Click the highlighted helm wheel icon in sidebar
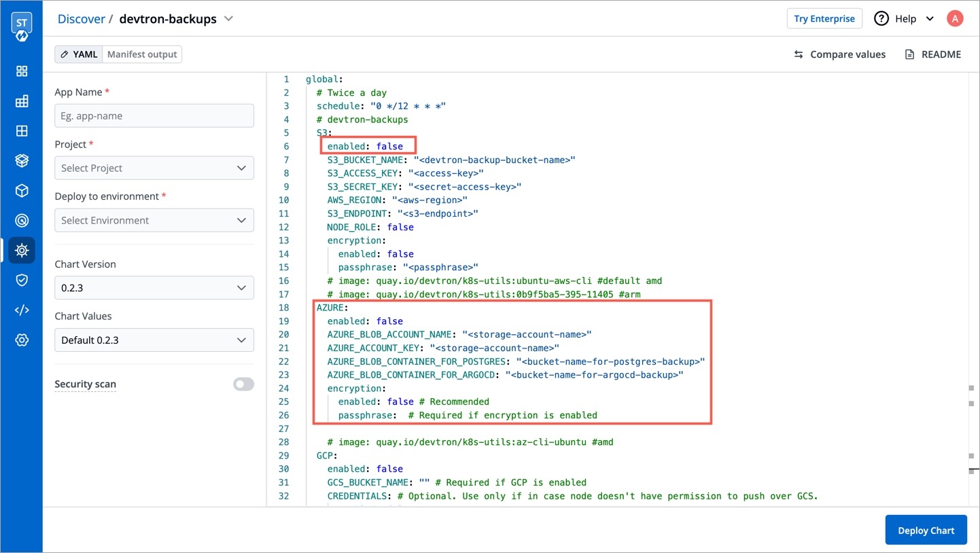This screenshot has height=553, width=980. (22, 250)
